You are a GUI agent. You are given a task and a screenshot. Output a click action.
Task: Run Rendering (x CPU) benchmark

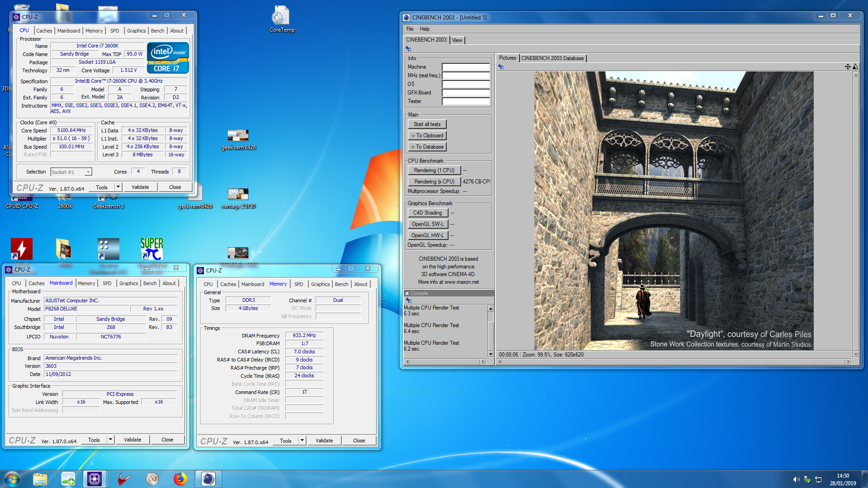click(x=434, y=182)
